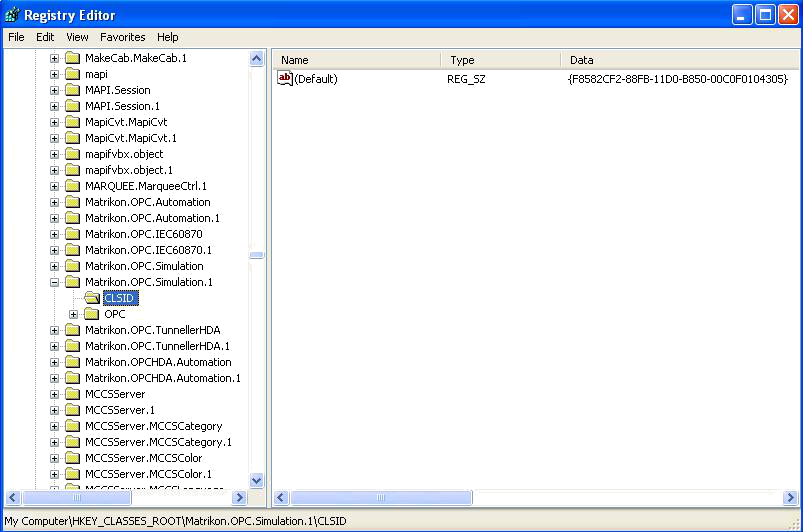Open the View menu

click(x=77, y=37)
